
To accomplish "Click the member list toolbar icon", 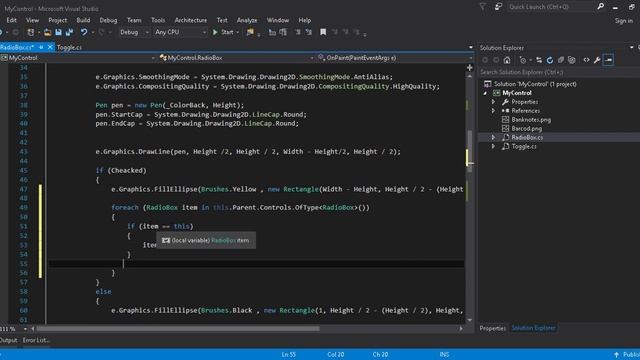I will click(x=272, y=32).
